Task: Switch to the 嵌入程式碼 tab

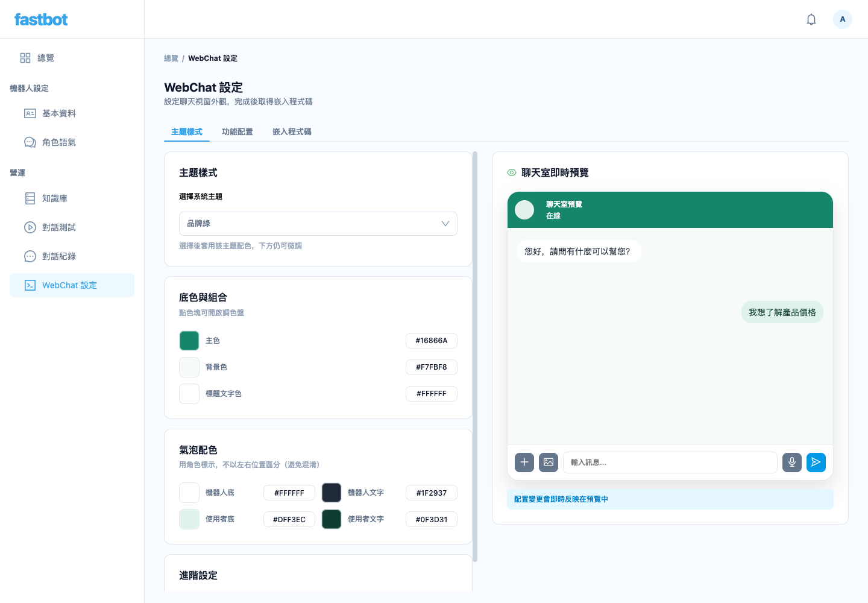Action: click(x=292, y=131)
